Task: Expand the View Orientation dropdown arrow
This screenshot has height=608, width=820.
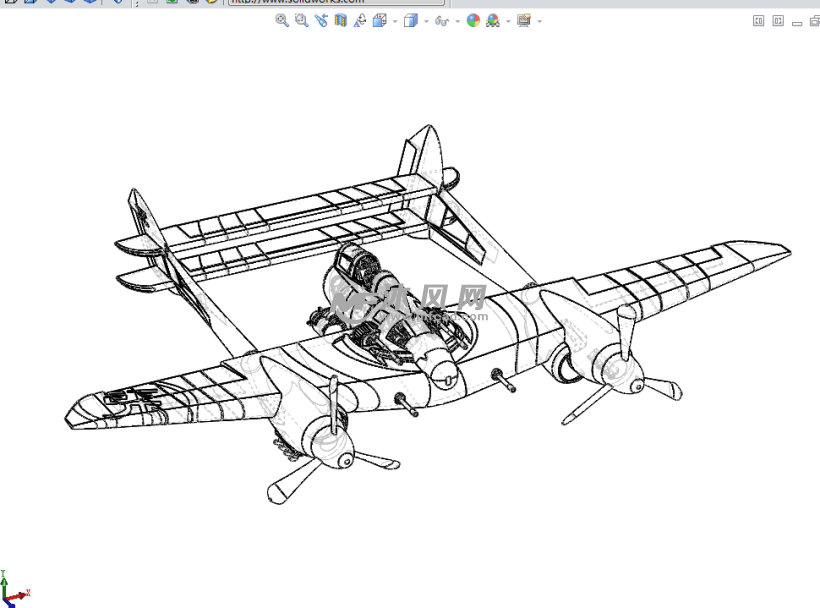Action: [x=395, y=21]
